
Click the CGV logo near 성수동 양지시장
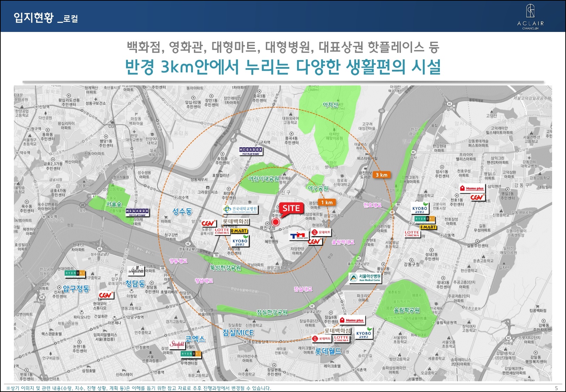[209, 223]
